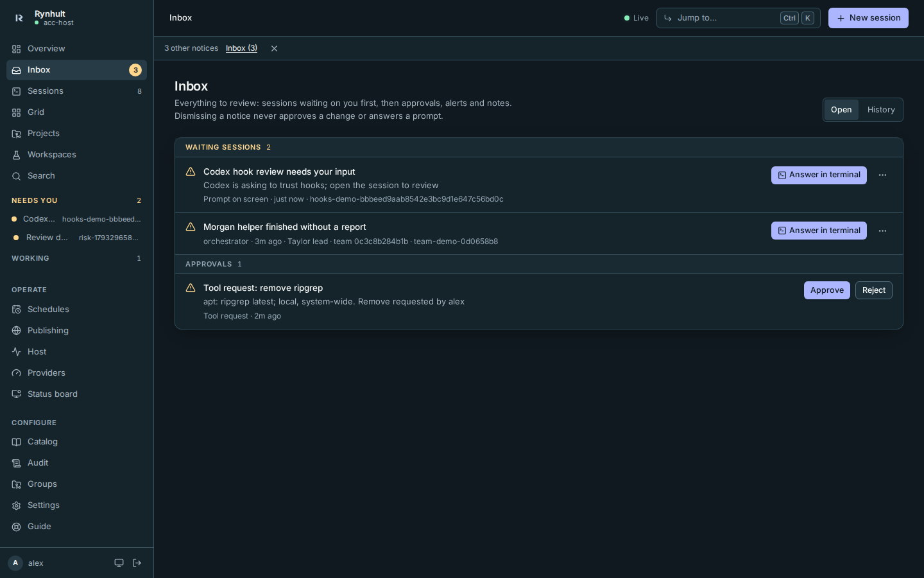Reject the remove ripgrep tool request
The image size is (924, 578).
[874, 290]
